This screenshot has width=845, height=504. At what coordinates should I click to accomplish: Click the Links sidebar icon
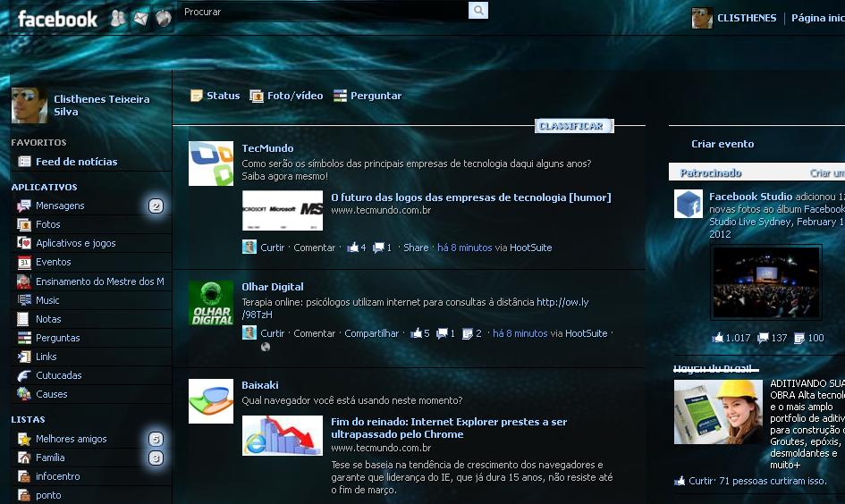pyautogui.click(x=24, y=357)
